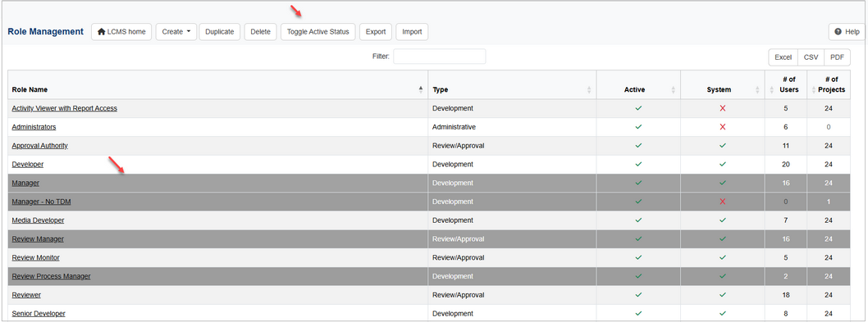Go to LCMS home
This screenshot has width=868, height=322.
(121, 31)
